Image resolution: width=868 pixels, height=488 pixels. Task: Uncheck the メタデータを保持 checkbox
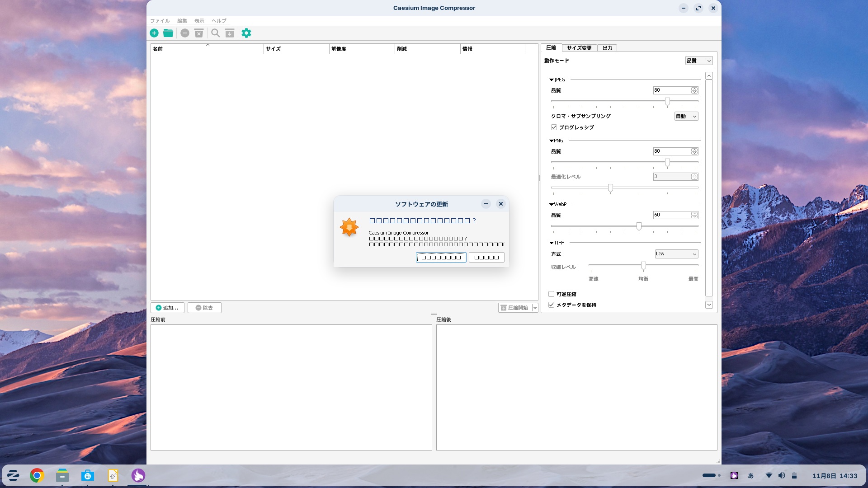pyautogui.click(x=551, y=305)
